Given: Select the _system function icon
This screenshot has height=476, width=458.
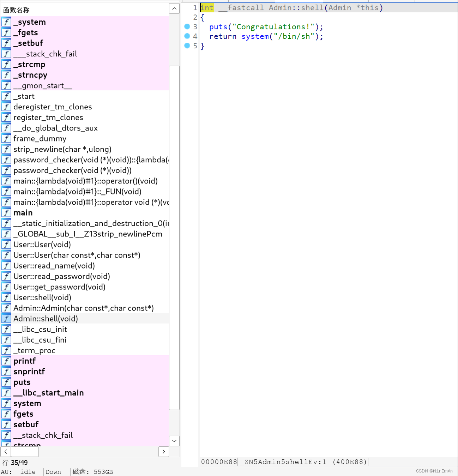Looking at the screenshot, I should point(6,22).
